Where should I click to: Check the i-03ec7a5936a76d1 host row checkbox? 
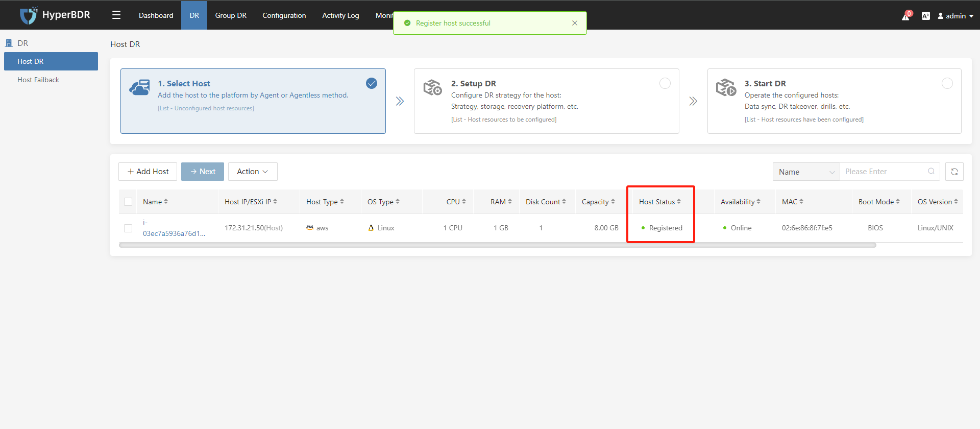pos(128,228)
